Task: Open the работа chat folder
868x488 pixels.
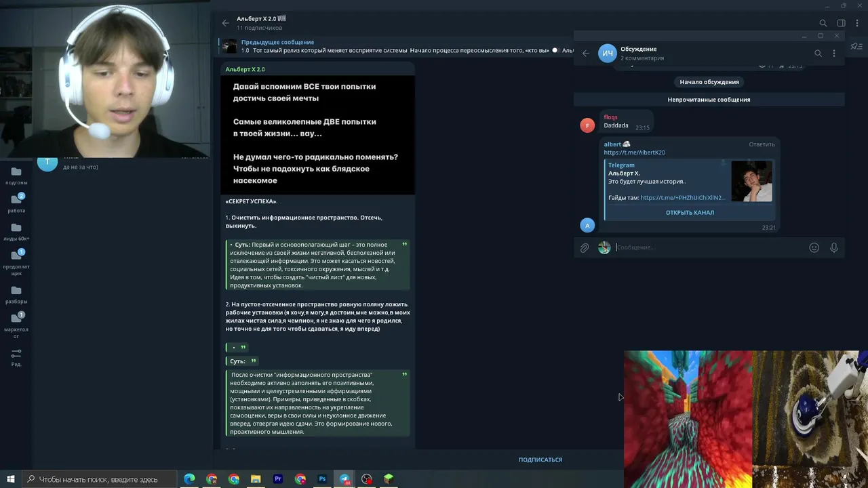Action: (16, 203)
